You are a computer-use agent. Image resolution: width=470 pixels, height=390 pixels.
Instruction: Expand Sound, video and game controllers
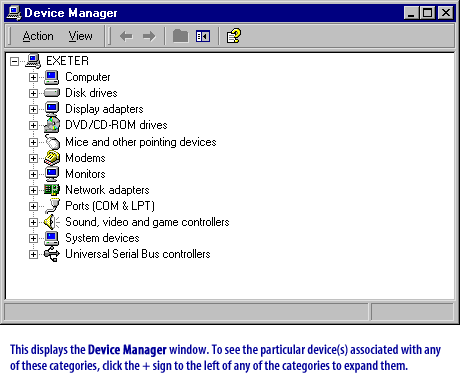(x=33, y=222)
